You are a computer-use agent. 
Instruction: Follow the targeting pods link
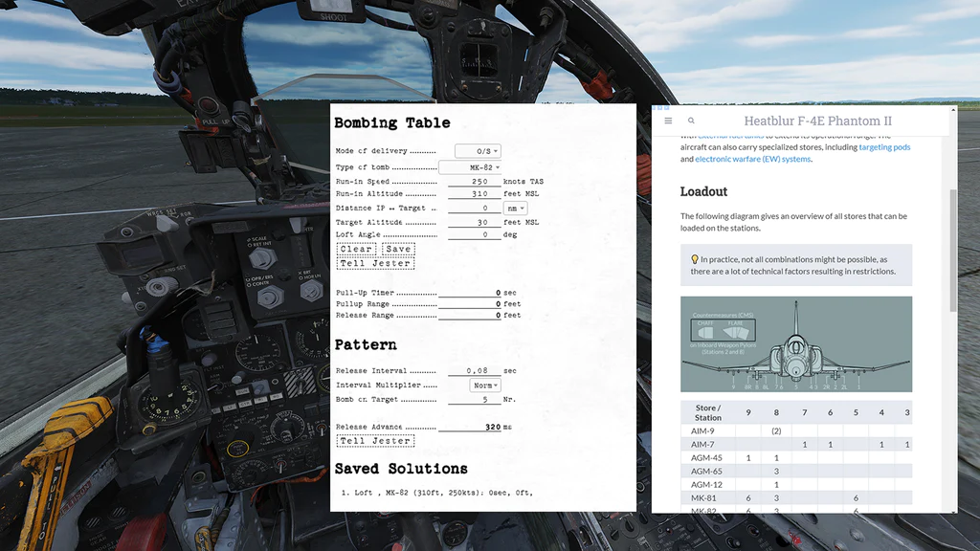pos(884,147)
